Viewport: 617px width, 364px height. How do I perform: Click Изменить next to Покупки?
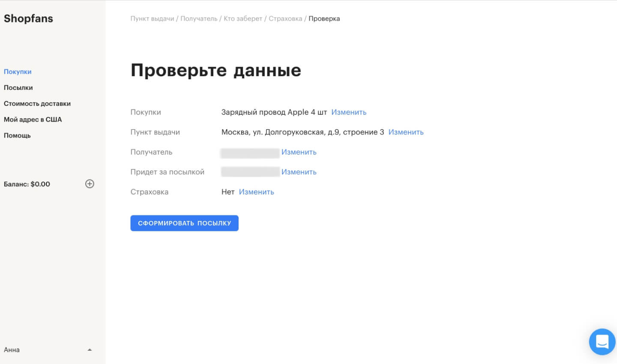point(349,112)
